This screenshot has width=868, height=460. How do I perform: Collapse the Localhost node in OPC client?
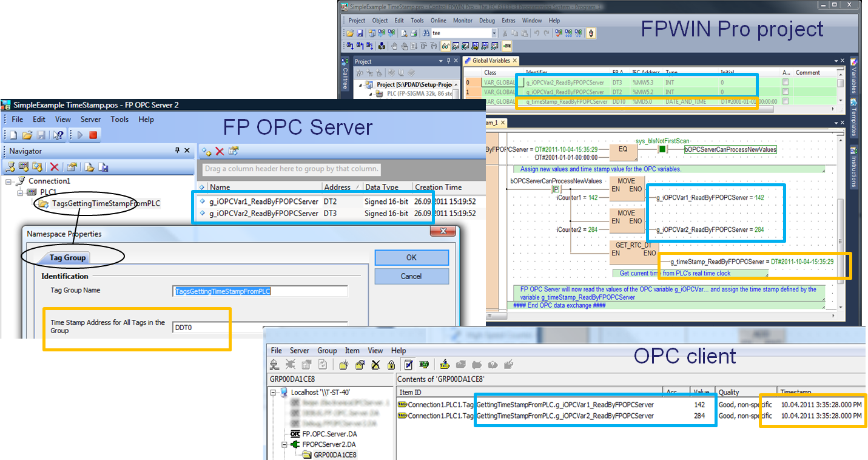pyautogui.click(x=274, y=393)
